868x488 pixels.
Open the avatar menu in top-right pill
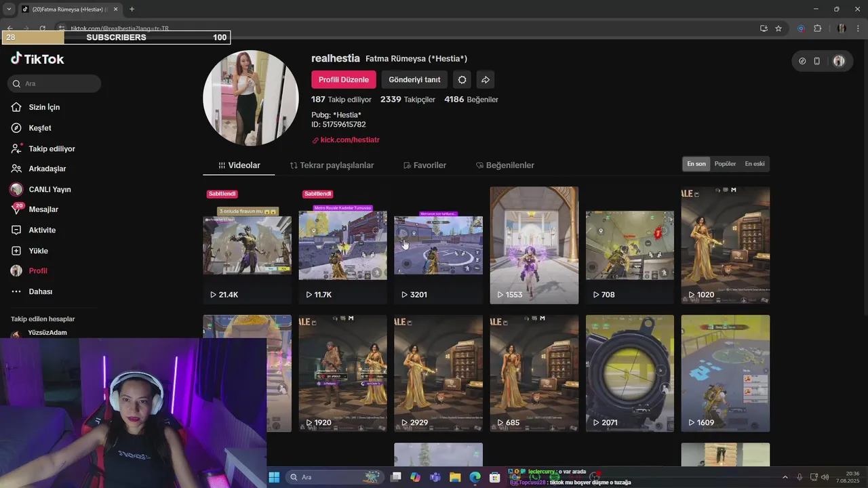[839, 61]
